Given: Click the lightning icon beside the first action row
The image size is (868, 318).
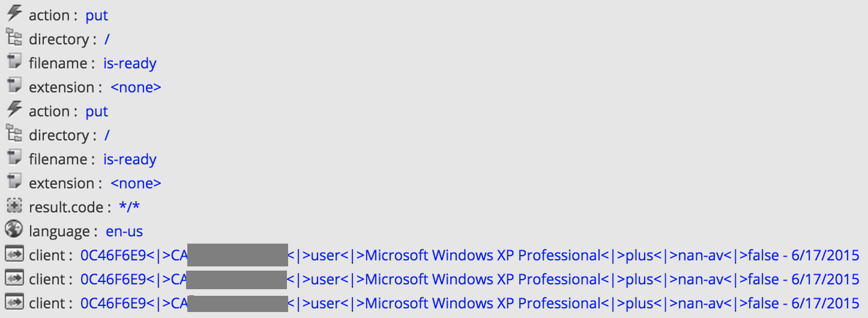Looking at the screenshot, I should (x=14, y=13).
